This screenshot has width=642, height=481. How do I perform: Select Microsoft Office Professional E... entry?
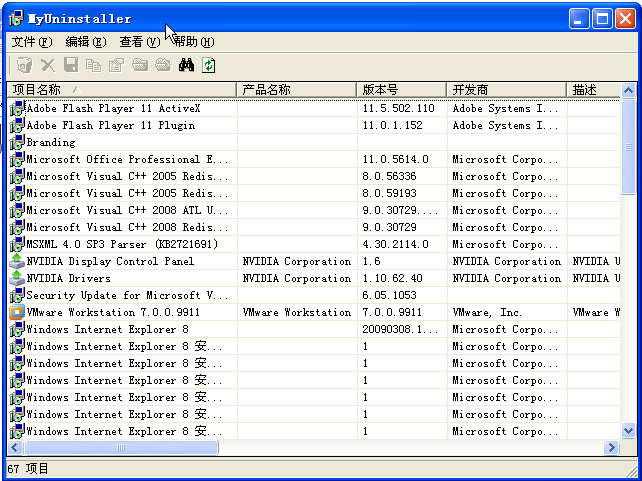point(127,159)
